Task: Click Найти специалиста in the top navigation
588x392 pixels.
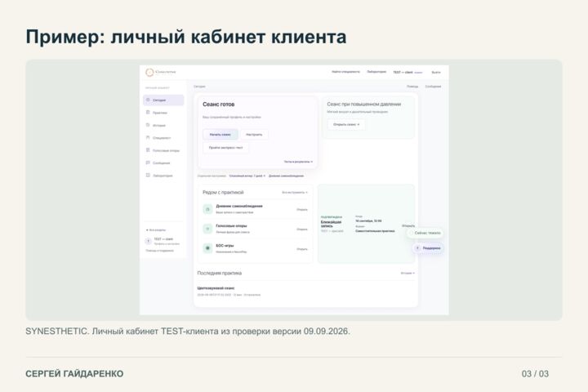Action: (x=345, y=72)
